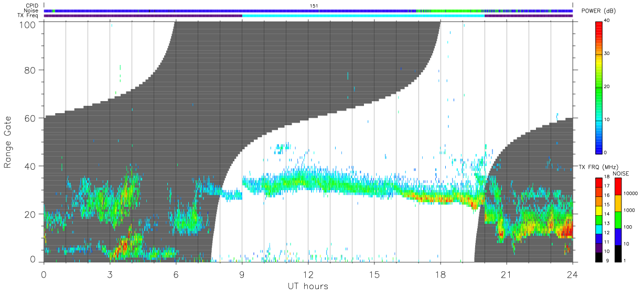Click the 'NOISE' legend title
The image size is (644, 297).
(x=622, y=173)
